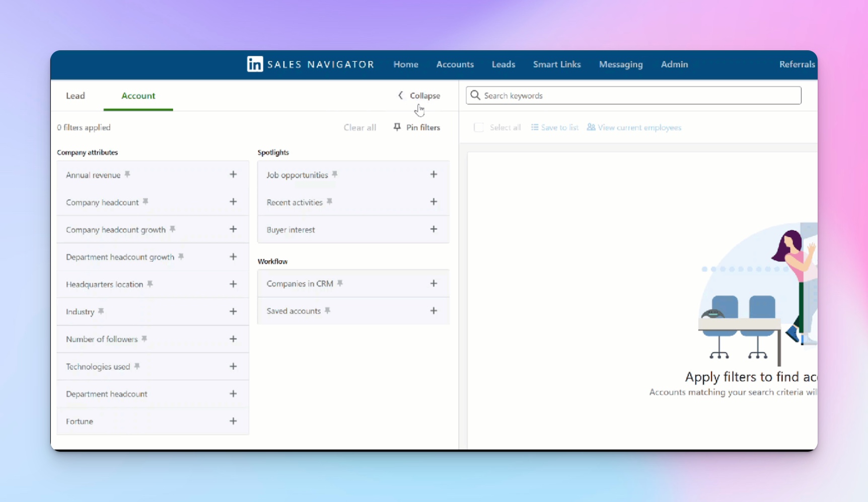Open Smart Links navigation item
Screen dimensions: 868x502
coord(557,64)
